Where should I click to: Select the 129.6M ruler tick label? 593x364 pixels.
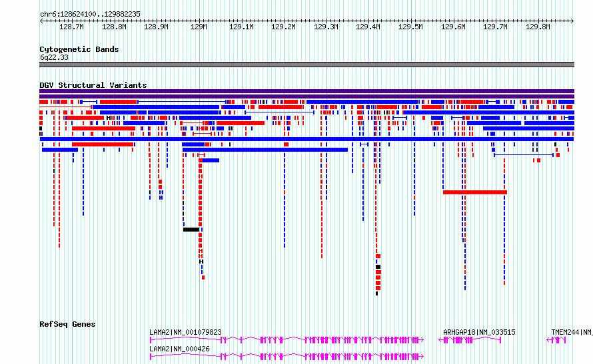coord(453,27)
